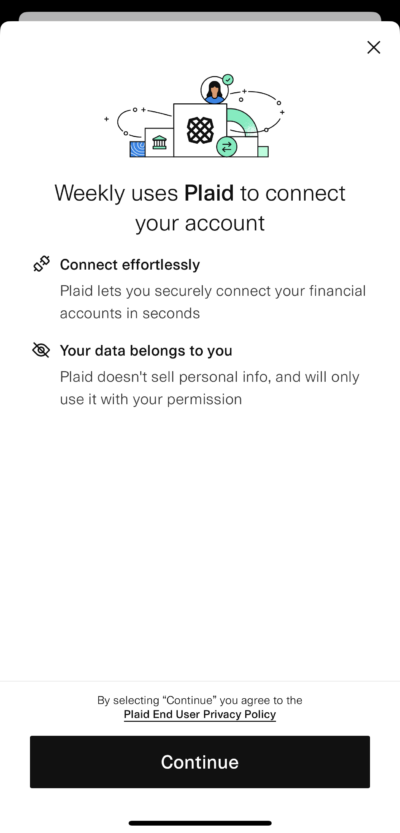This screenshot has width=400, height=833.
Task: Tap the black Continue button
Action: 200,762
